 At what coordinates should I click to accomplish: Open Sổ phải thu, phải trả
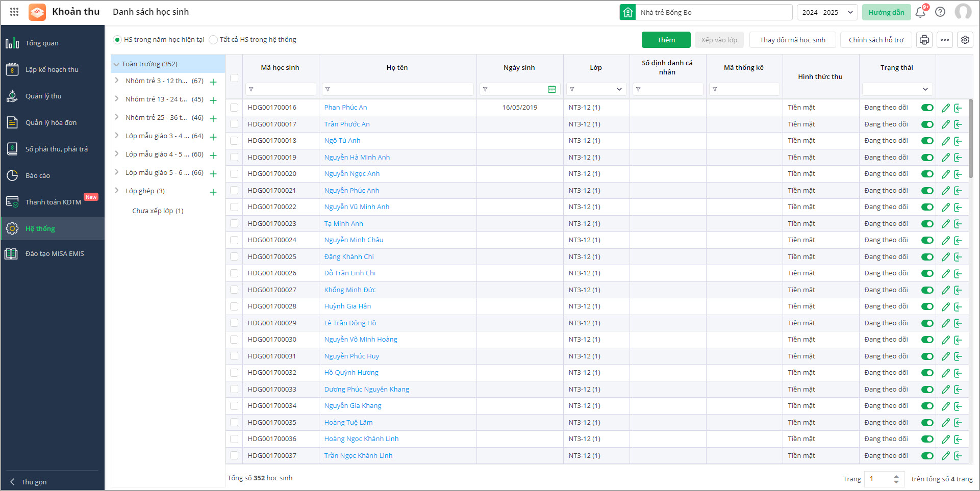pos(53,149)
